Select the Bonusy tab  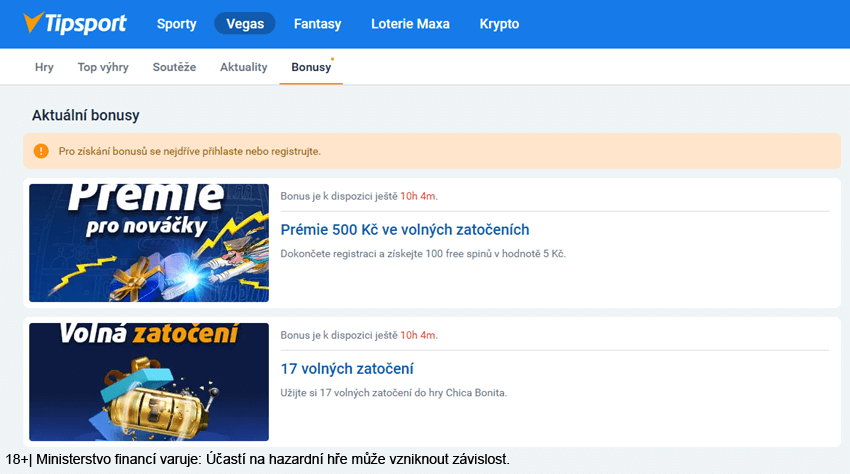click(311, 67)
